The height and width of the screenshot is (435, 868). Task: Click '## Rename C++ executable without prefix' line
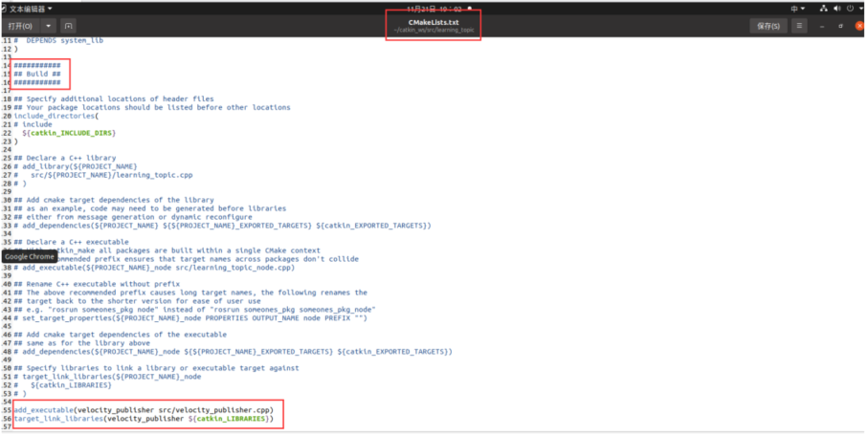[97, 284]
